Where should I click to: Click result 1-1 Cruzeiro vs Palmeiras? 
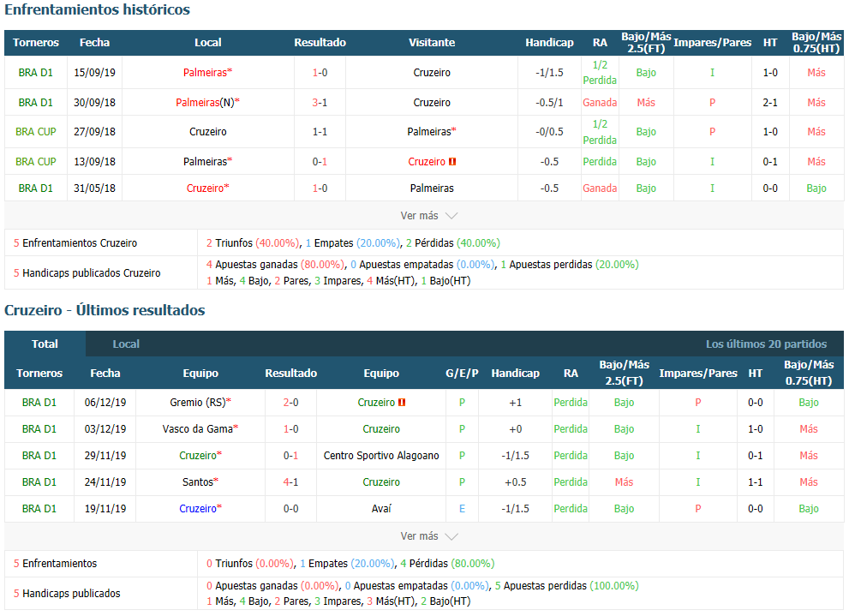click(x=320, y=132)
